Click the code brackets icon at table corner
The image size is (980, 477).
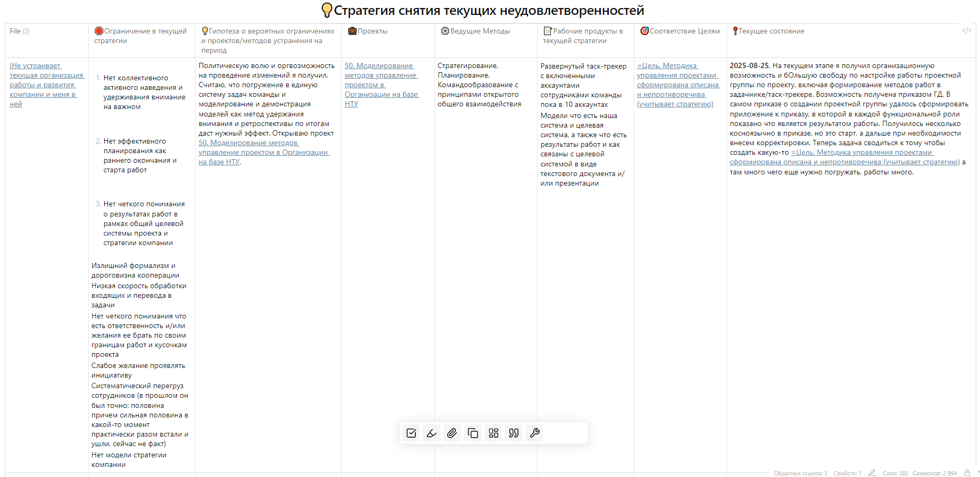[966, 30]
